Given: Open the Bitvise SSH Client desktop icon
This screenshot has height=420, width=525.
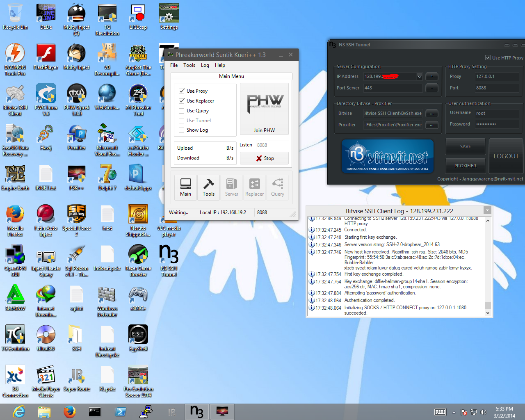Looking at the screenshot, I should click(15, 100).
